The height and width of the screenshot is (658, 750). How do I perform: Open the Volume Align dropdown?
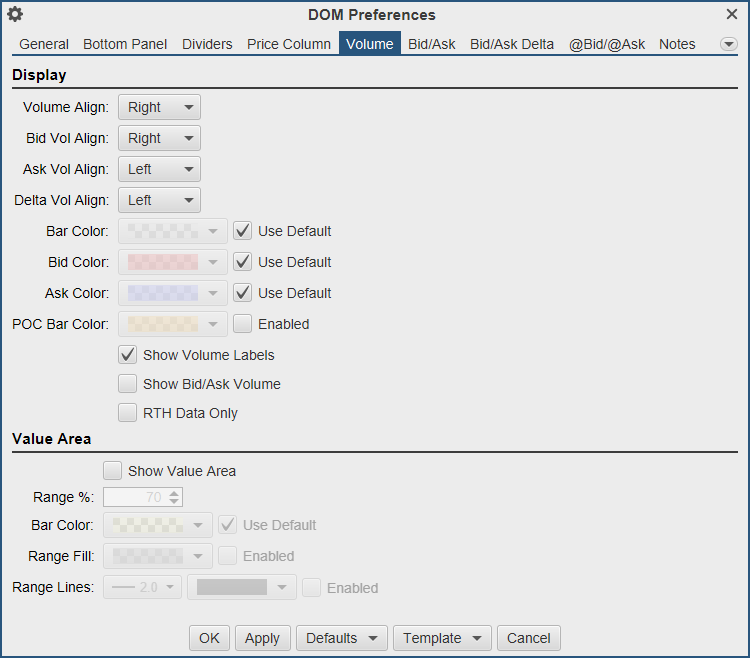tap(159, 108)
